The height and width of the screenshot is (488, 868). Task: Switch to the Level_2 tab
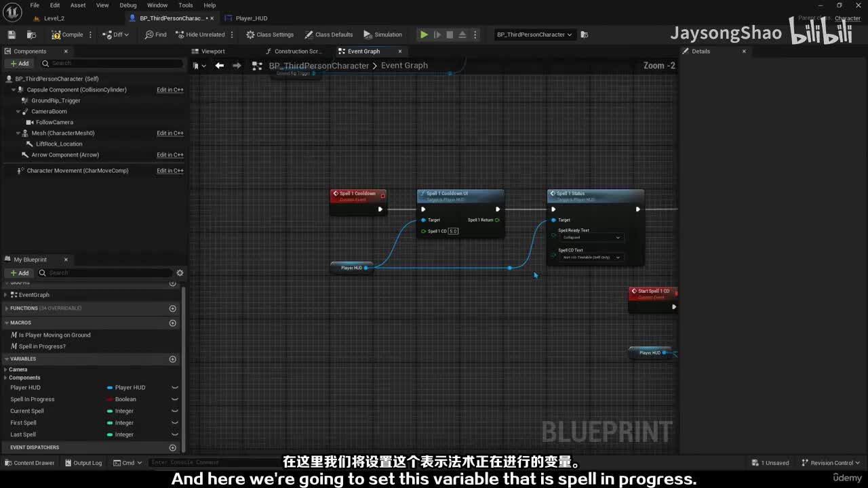(54, 18)
